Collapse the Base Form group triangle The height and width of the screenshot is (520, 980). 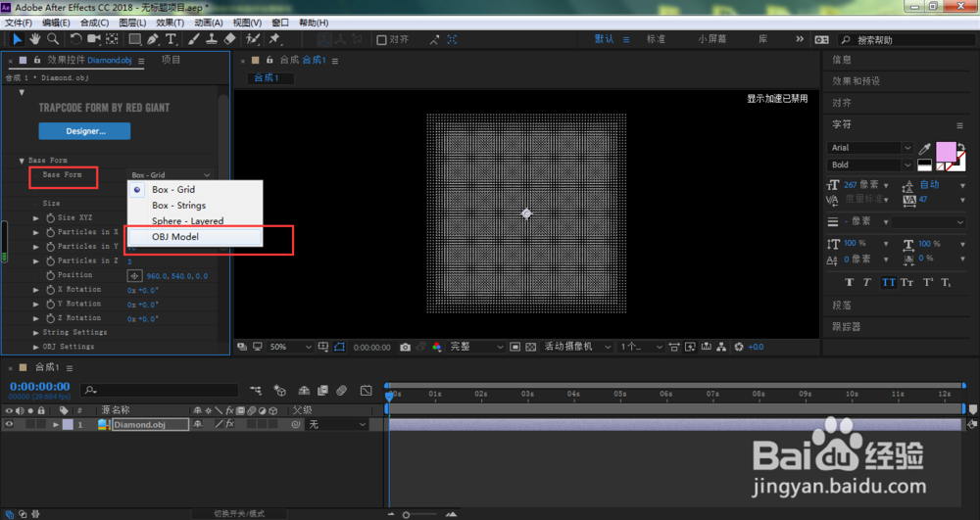[22, 161]
